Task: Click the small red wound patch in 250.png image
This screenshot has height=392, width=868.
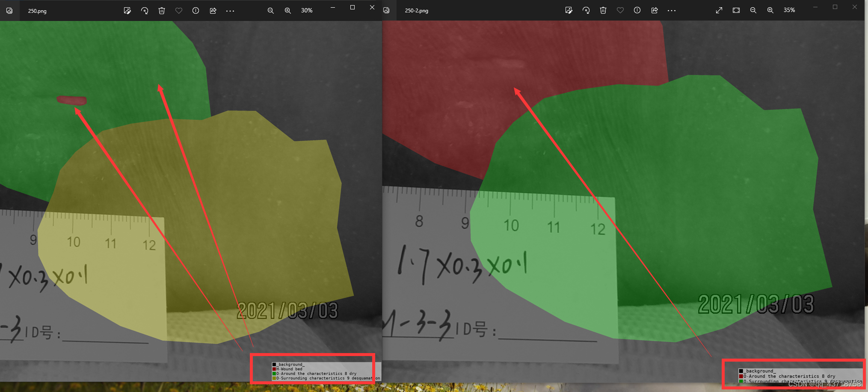Action: tap(72, 100)
